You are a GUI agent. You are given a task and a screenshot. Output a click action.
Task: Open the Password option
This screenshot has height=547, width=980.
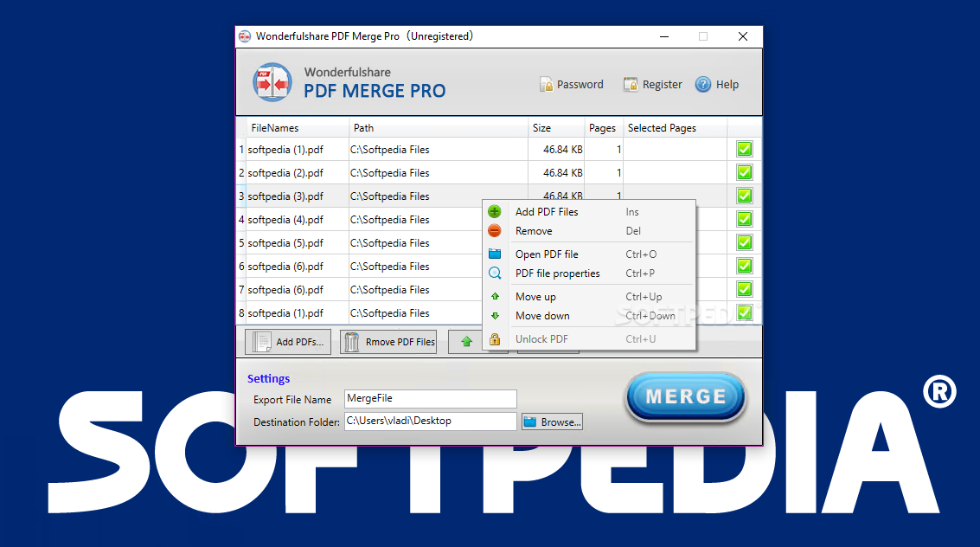point(572,85)
